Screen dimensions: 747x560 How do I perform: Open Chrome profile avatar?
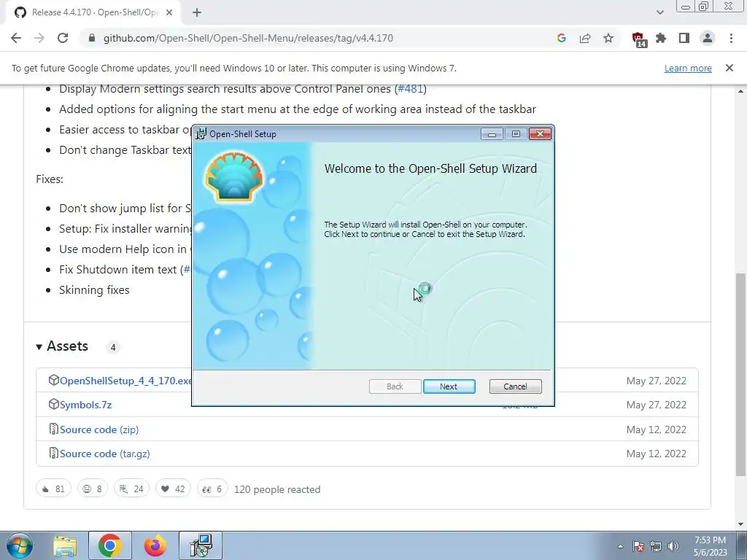click(x=708, y=38)
